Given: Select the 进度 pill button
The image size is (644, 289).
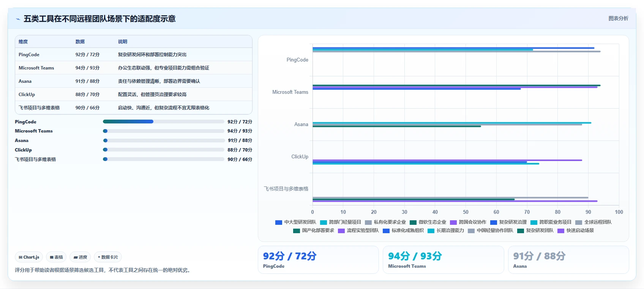Looking at the screenshot, I should [80, 257].
